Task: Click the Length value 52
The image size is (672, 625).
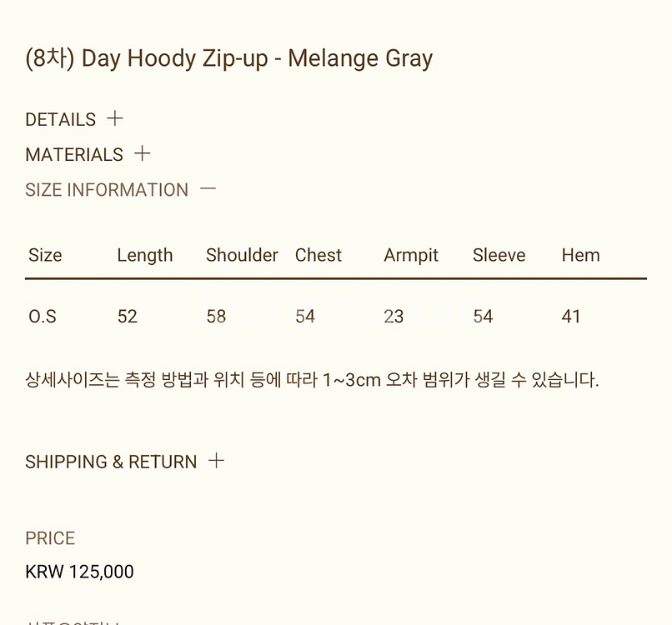Action: pos(127,317)
